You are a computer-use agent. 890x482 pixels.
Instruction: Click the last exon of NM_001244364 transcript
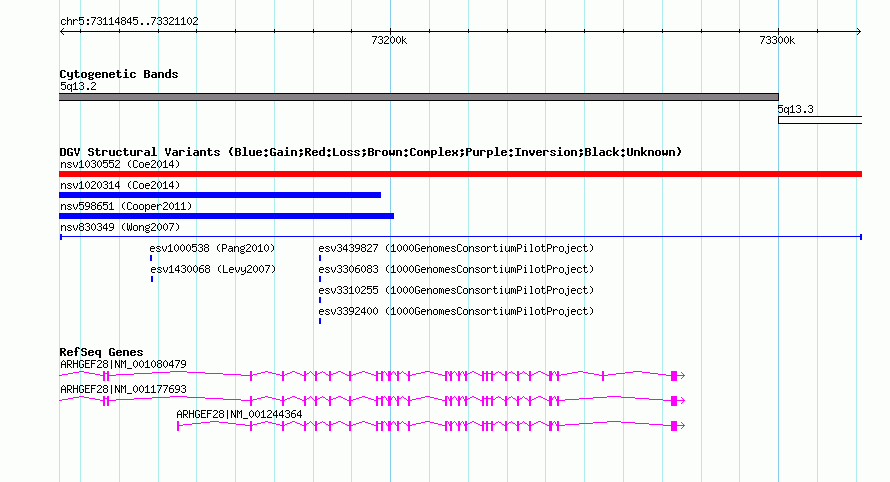tap(674, 426)
